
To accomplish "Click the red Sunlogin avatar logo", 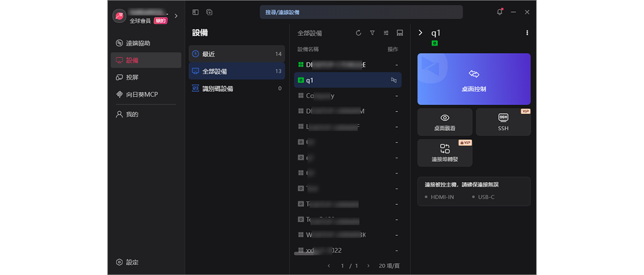I will coord(119,16).
